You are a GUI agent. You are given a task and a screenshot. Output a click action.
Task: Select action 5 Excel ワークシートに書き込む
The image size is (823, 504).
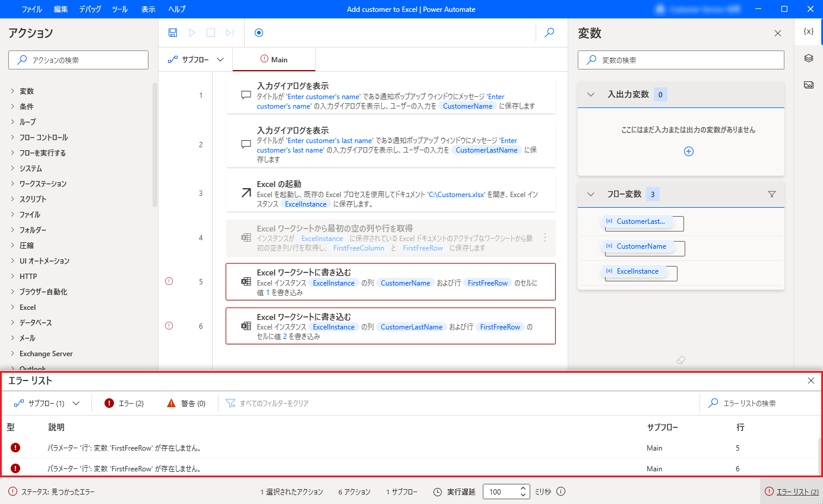(391, 281)
